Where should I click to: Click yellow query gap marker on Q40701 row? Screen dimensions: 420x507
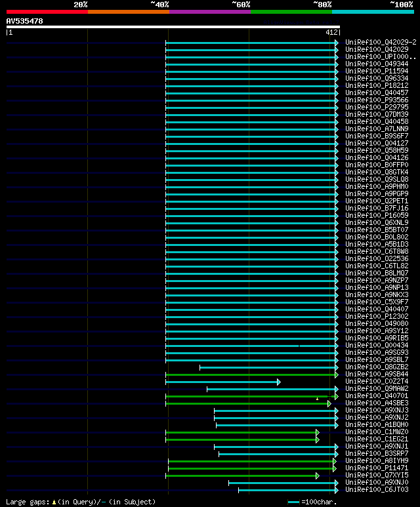pos(317,399)
